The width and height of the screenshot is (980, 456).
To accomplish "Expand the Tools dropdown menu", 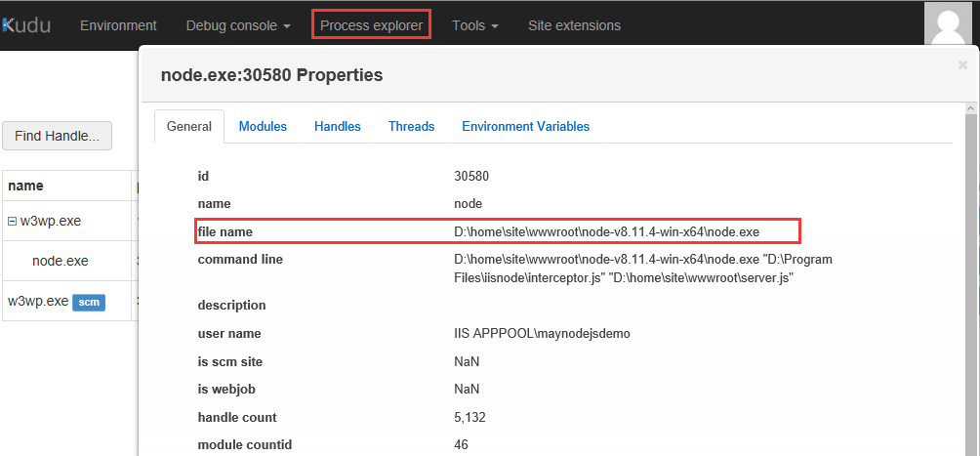I will tap(475, 25).
